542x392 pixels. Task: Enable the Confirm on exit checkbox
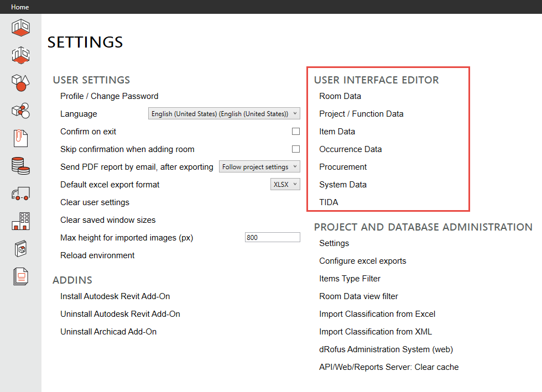(x=296, y=131)
